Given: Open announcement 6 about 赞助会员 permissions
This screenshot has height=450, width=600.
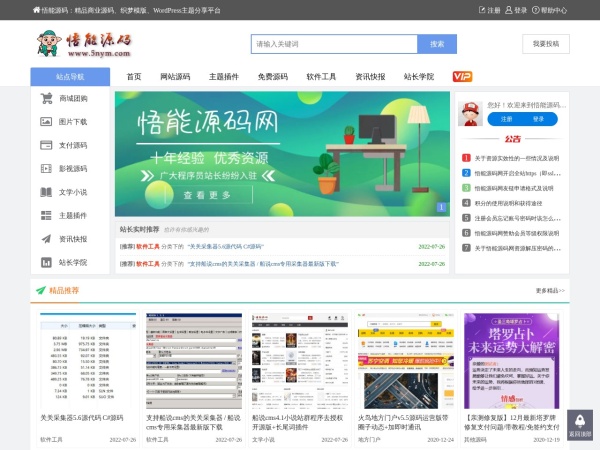Looking at the screenshot, I should (517, 233).
